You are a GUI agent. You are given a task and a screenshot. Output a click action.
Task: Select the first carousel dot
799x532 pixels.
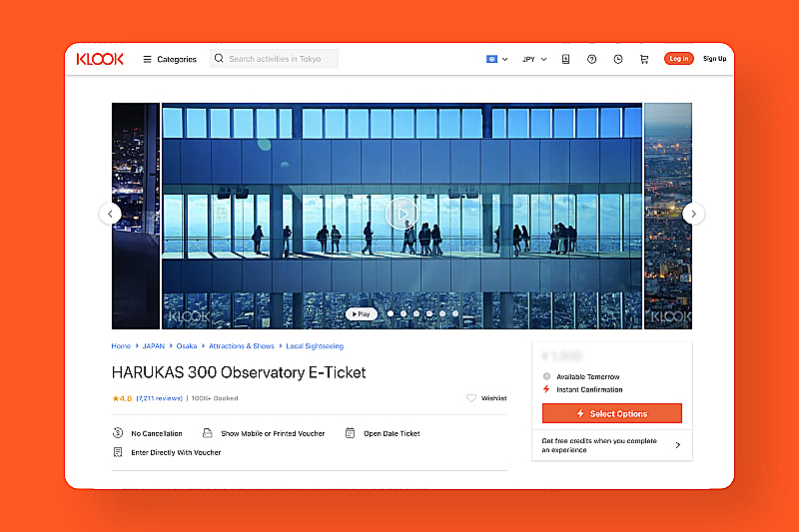pyautogui.click(x=391, y=313)
